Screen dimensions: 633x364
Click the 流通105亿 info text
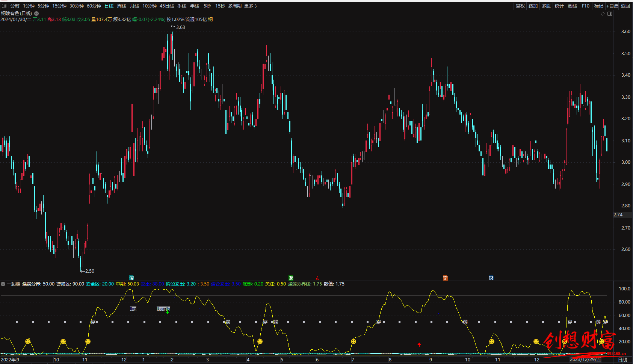point(196,20)
